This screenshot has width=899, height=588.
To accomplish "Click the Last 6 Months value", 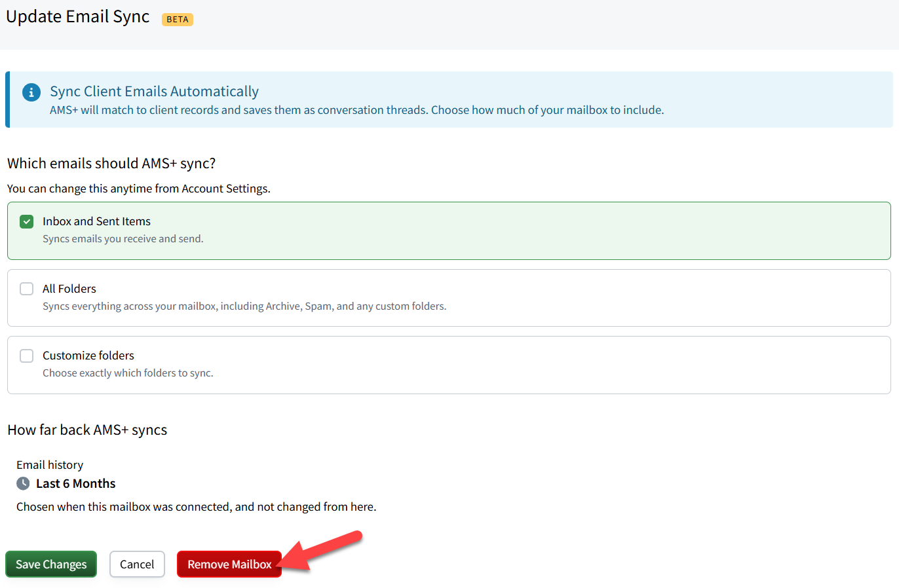I will click(76, 484).
